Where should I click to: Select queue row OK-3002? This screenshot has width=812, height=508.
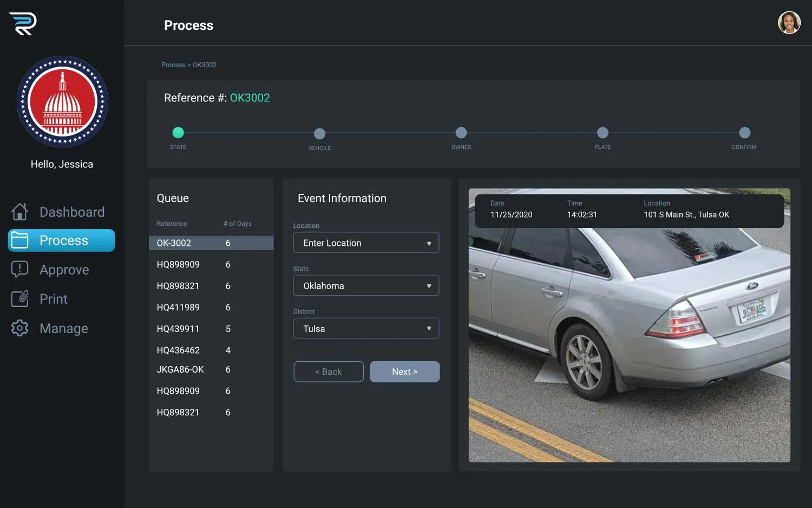tap(211, 243)
